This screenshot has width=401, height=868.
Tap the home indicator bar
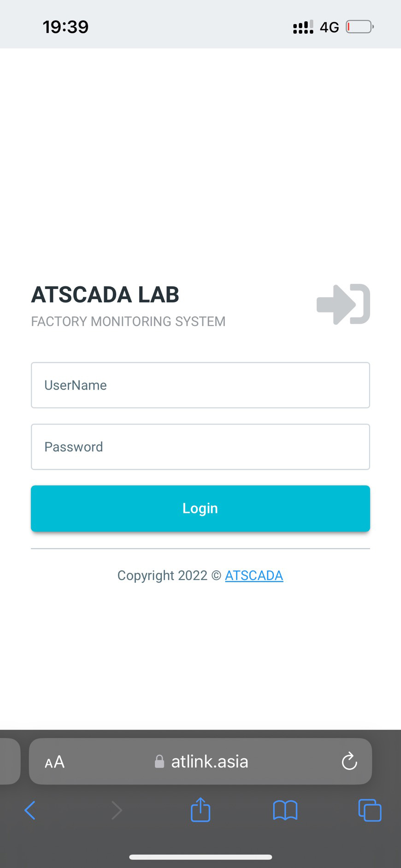click(x=200, y=857)
